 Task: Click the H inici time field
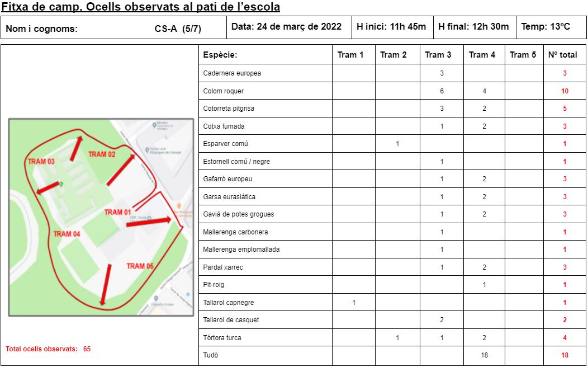coord(391,27)
